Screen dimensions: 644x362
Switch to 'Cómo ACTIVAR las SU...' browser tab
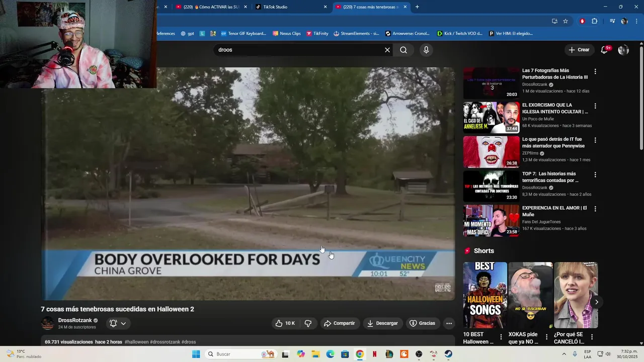[x=211, y=7]
